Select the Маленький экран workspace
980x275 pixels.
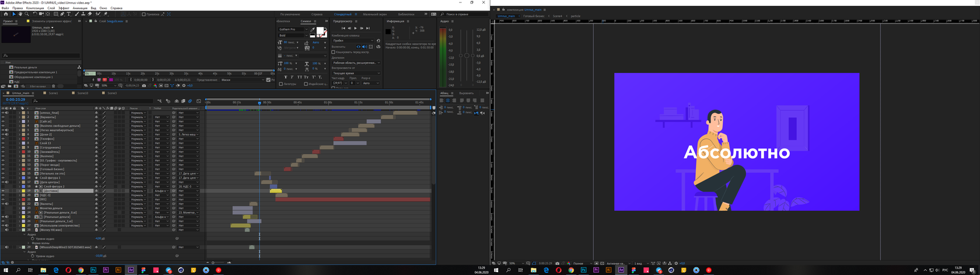coord(374,14)
